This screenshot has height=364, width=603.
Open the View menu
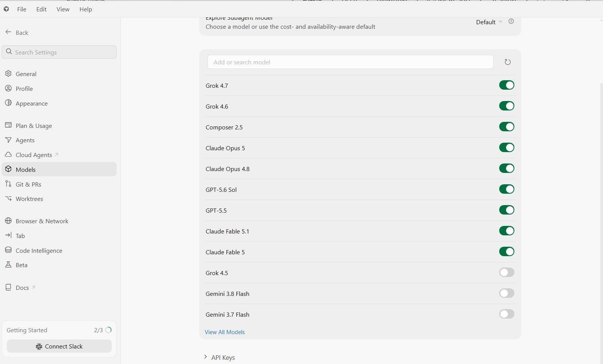coord(63,9)
